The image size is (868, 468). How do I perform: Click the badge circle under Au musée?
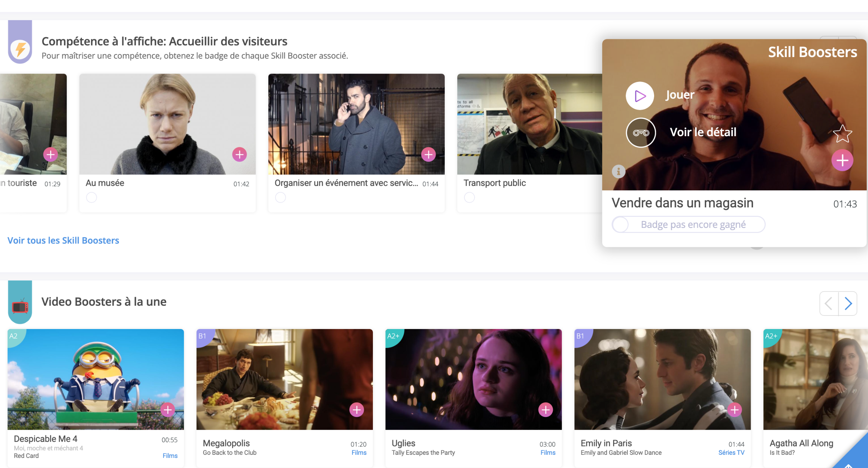click(x=92, y=197)
